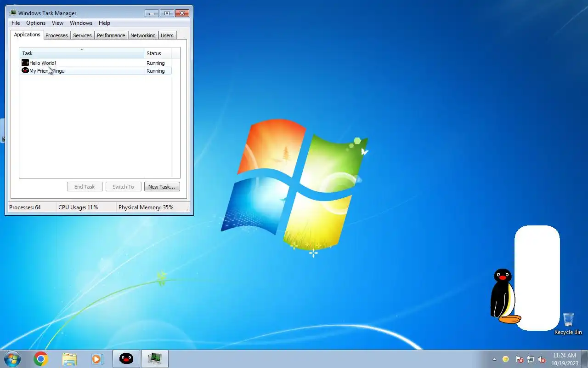Viewport: 588px width, 368px height.
Task: Click the Show desktop strip
Action: pos(585,359)
